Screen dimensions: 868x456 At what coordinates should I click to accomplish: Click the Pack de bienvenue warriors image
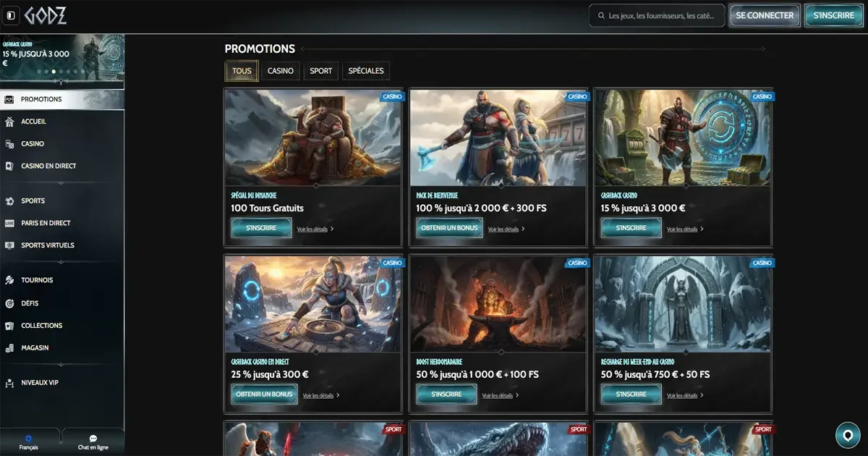(x=498, y=138)
